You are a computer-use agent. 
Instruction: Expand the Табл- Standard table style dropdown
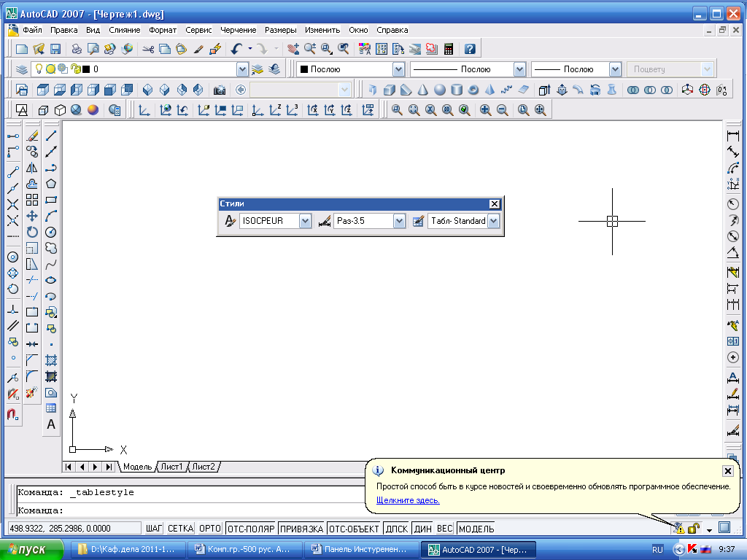(x=494, y=221)
